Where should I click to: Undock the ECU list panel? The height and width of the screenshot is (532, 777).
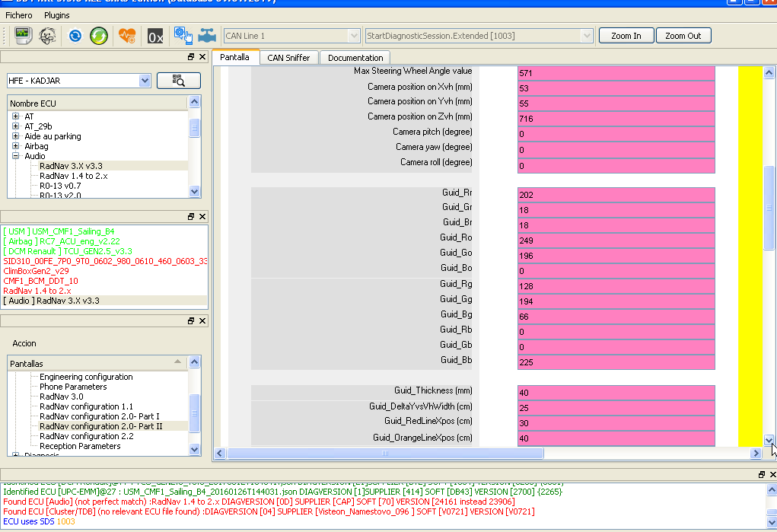tap(191, 56)
